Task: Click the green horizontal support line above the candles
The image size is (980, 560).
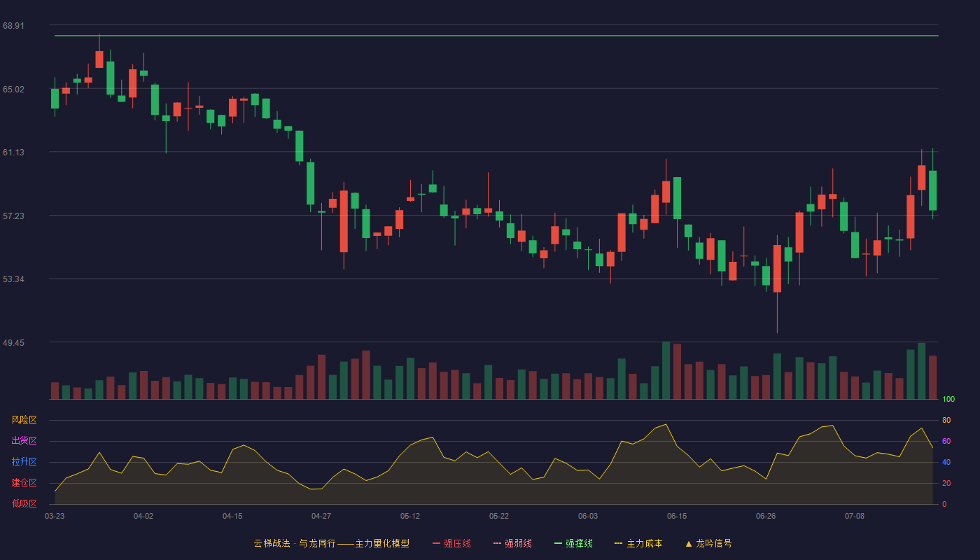Action: tap(496, 36)
